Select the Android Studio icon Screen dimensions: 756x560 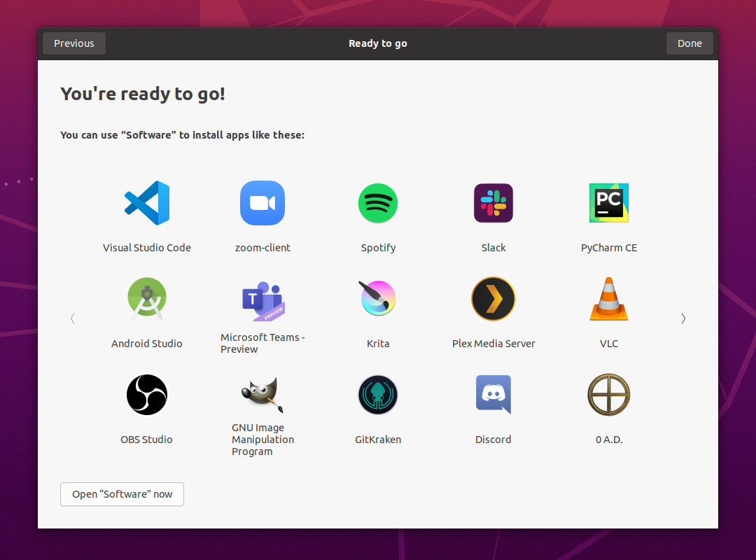click(147, 299)
